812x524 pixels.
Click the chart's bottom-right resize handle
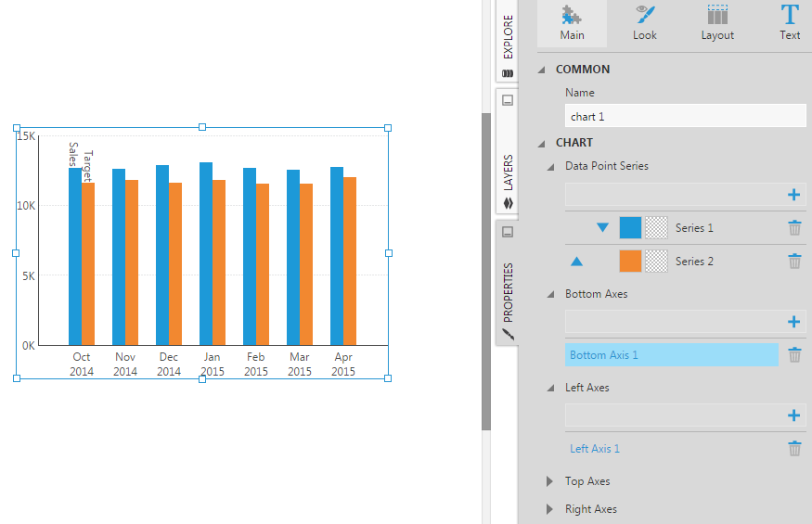coord(388,378)
